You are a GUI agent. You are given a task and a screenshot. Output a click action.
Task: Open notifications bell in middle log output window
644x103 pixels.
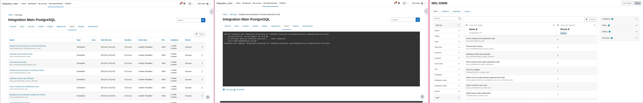pos(395,3)
